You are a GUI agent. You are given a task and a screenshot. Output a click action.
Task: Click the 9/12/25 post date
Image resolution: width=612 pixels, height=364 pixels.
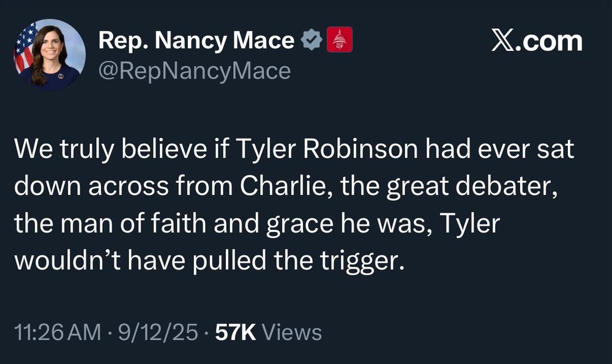click(156, 332)
